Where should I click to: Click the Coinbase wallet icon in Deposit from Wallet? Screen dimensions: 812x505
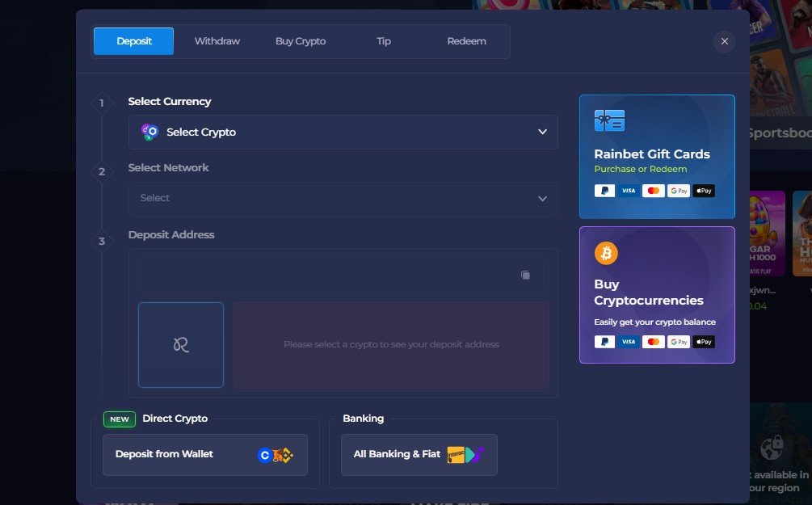(x=265, y=455)
